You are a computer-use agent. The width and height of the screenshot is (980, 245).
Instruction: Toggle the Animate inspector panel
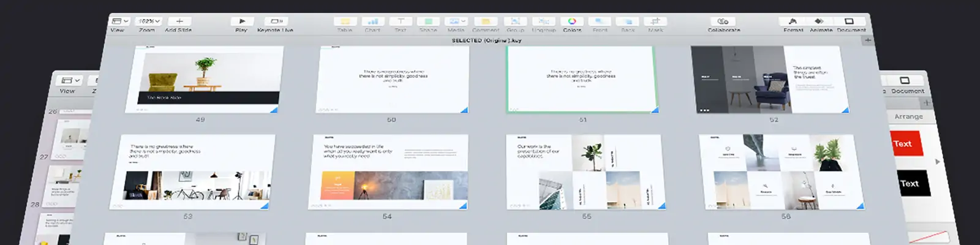click(821, 21)
